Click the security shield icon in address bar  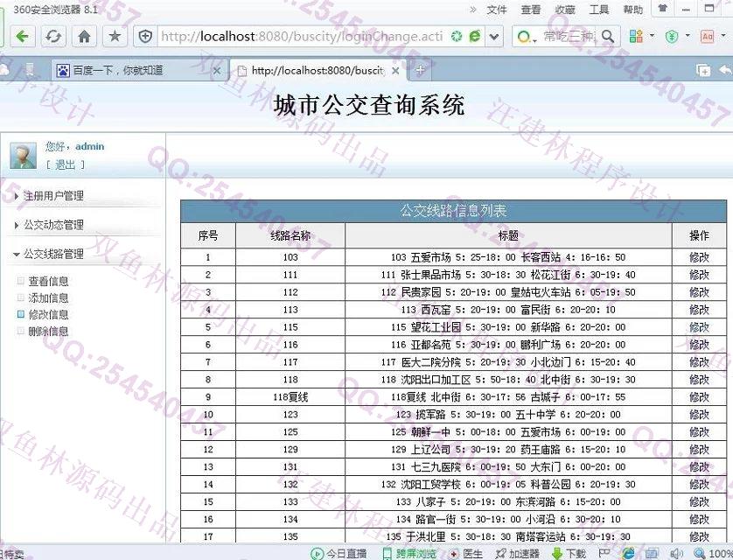(x=146, y=36)
